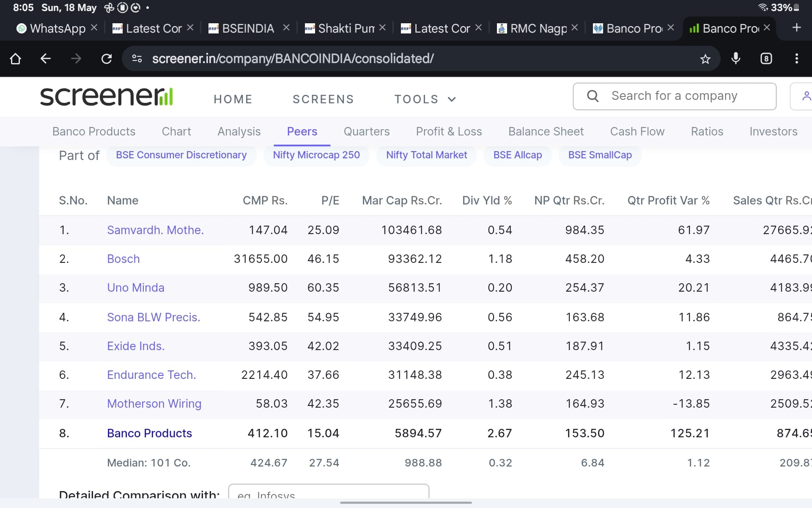Navigate forward with the right arrow
This screenshot has width=812, height=508.
(x=76, y=58)
